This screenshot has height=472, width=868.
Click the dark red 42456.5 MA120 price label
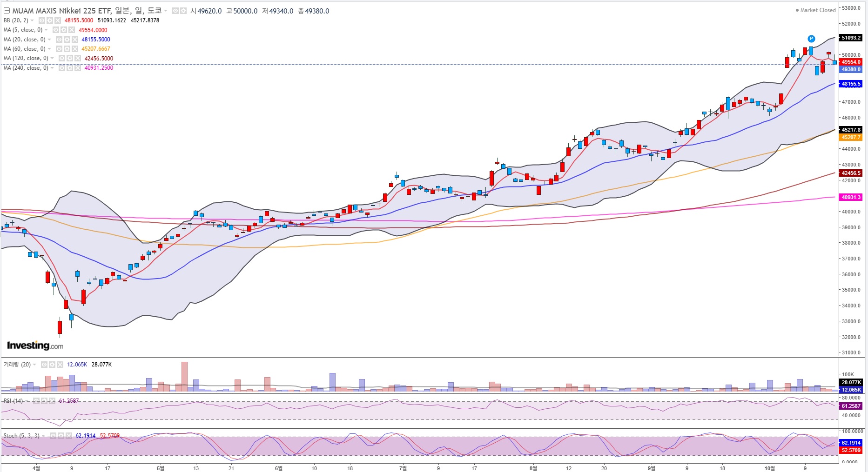(x=851, y=173)
